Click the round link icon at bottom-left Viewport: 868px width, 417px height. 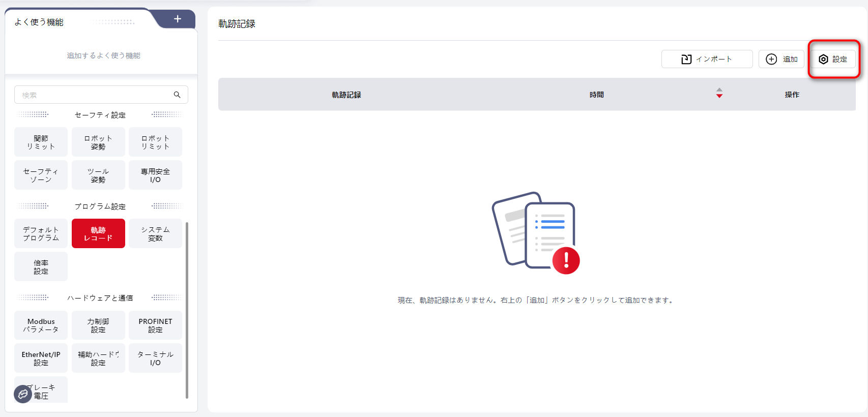23,394
